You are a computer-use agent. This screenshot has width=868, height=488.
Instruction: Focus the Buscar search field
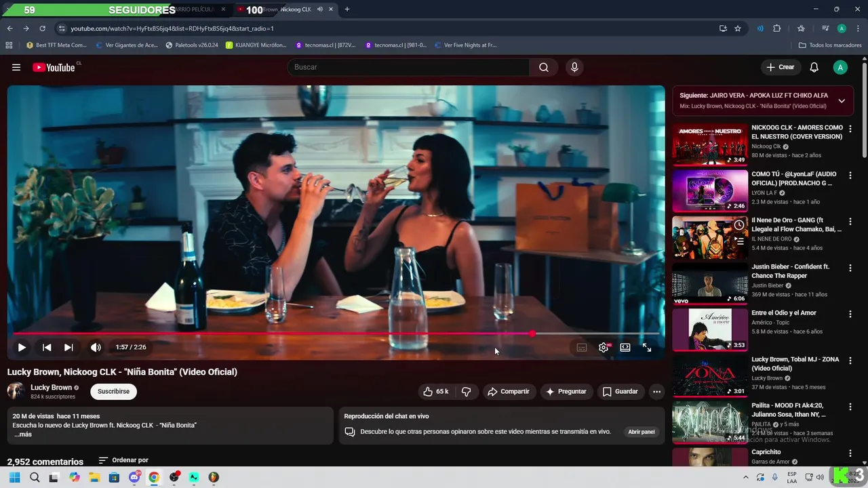coord(408,67)
